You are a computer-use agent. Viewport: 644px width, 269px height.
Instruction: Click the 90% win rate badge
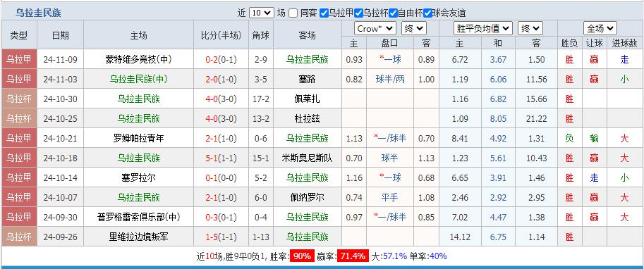pyautogui.click(x=303, y=256)
